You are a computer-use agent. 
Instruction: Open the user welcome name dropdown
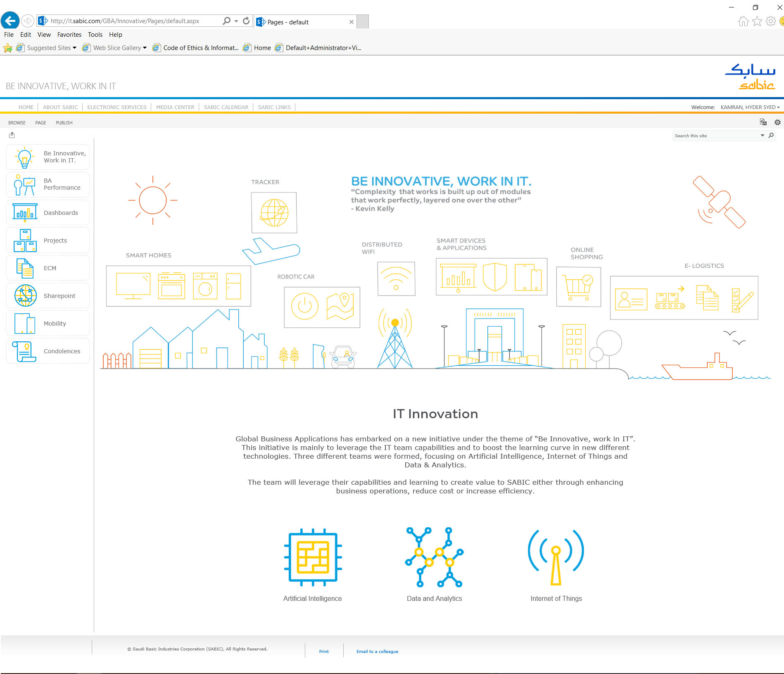[750, 107]
